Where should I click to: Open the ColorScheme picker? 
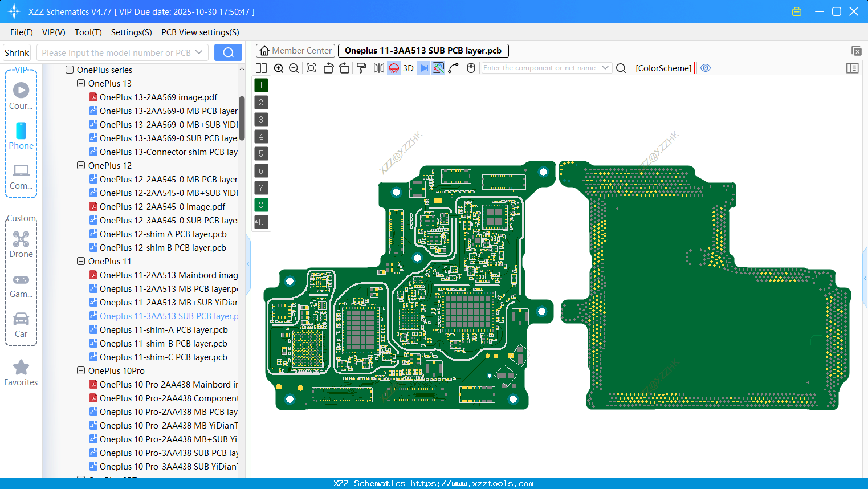[x=663, y=68]
